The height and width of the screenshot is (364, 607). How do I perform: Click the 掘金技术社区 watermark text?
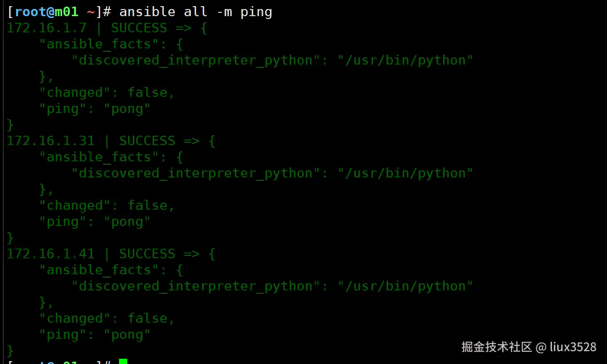(496, 347)
